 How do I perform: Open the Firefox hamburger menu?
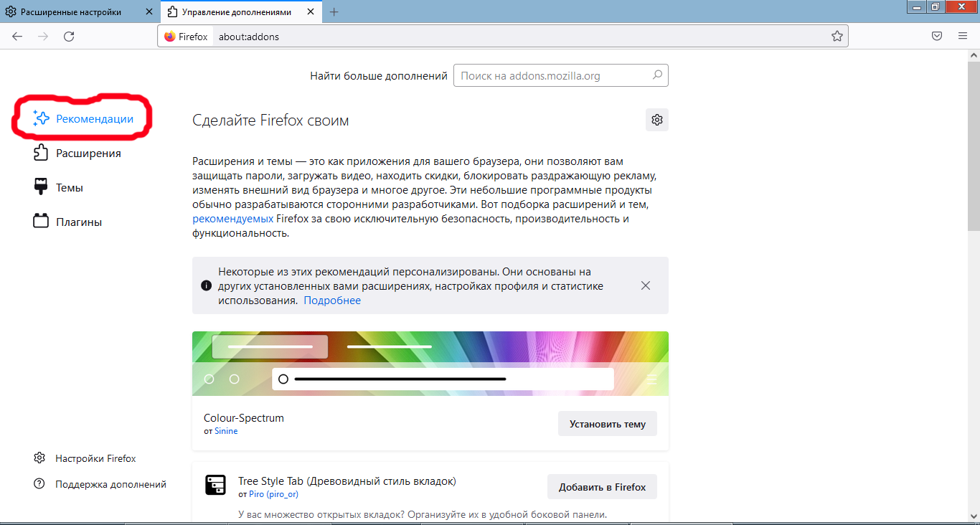963,37
